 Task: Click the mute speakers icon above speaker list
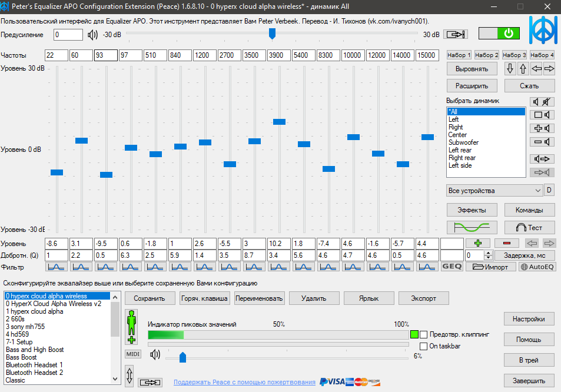542,102
